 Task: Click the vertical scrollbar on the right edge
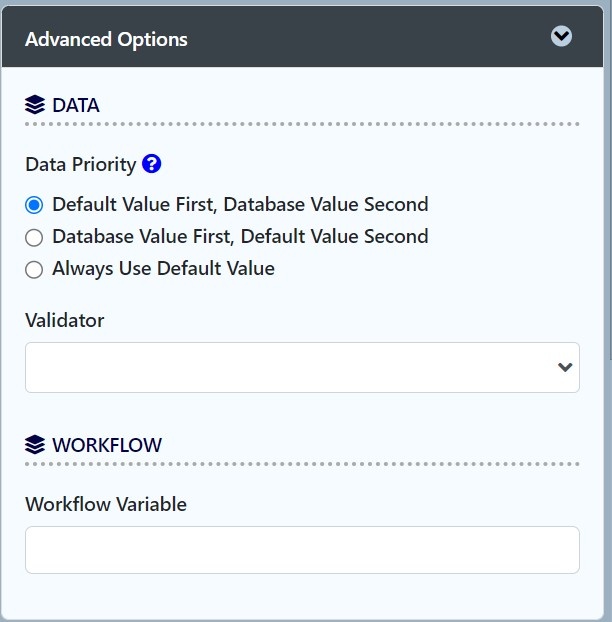click(609, 200)
